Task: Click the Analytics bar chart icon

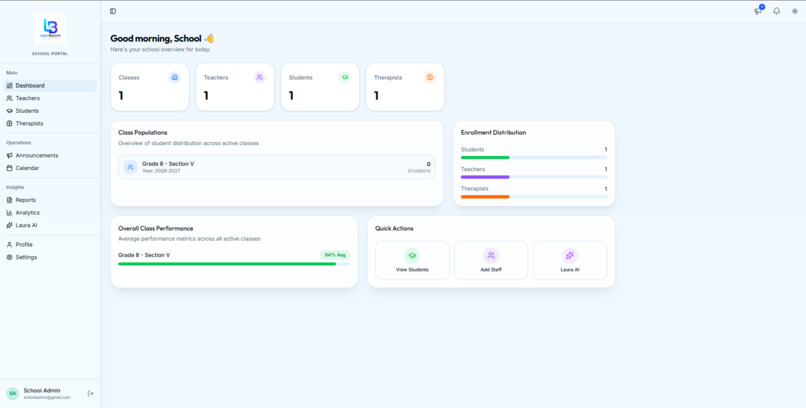Action: (9, 213)
